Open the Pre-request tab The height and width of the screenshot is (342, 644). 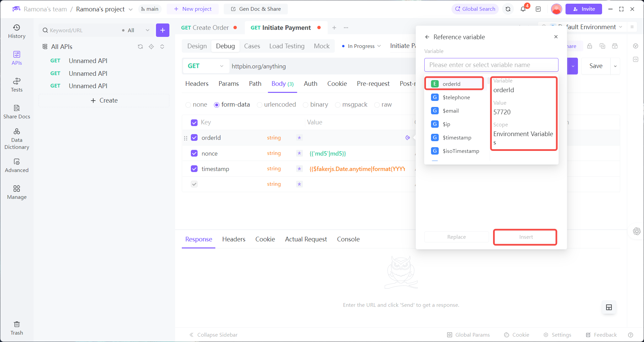coord(373,83)
